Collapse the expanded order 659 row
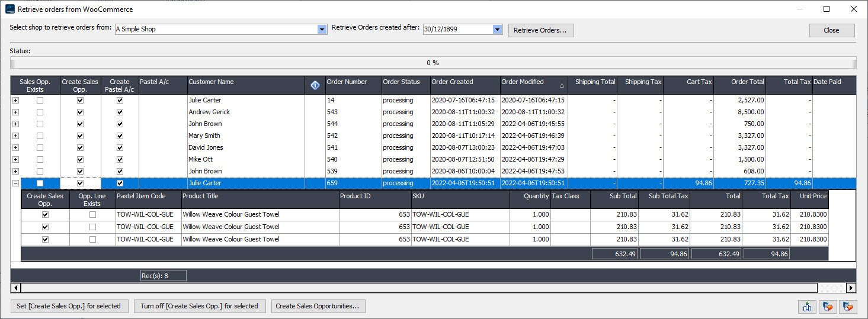The height and width of the screenshot is (319, 868). click(x=15, y=183)
